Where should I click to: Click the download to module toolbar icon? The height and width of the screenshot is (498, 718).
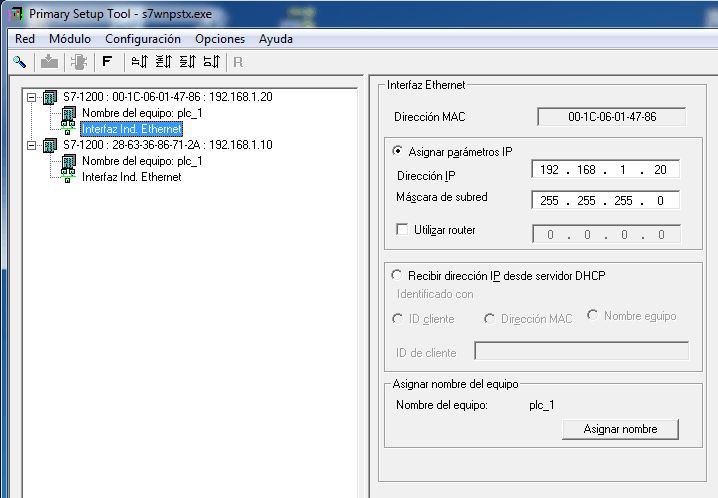(x=49, y=62)
